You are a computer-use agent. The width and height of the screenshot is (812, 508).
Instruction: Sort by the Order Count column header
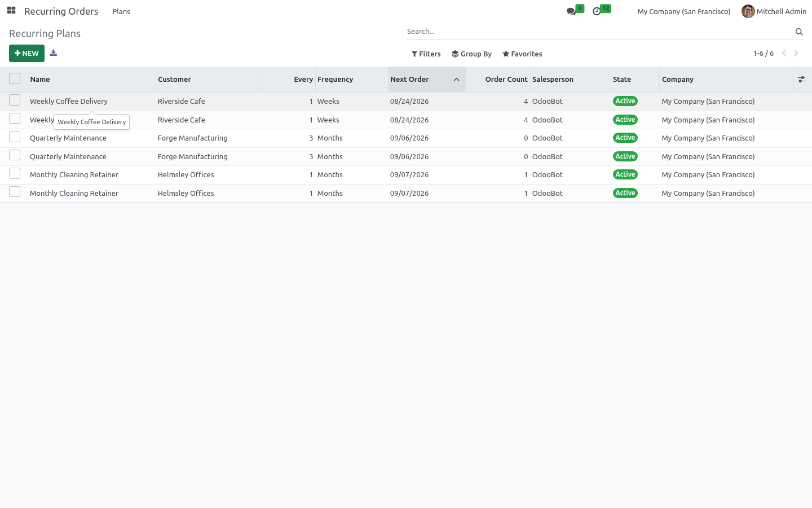(498, 80)
